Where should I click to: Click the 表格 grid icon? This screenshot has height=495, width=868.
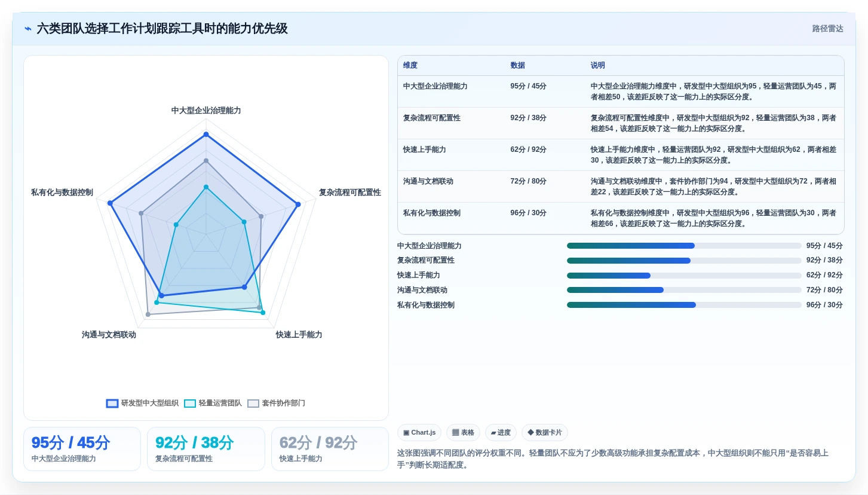[455, 433]
